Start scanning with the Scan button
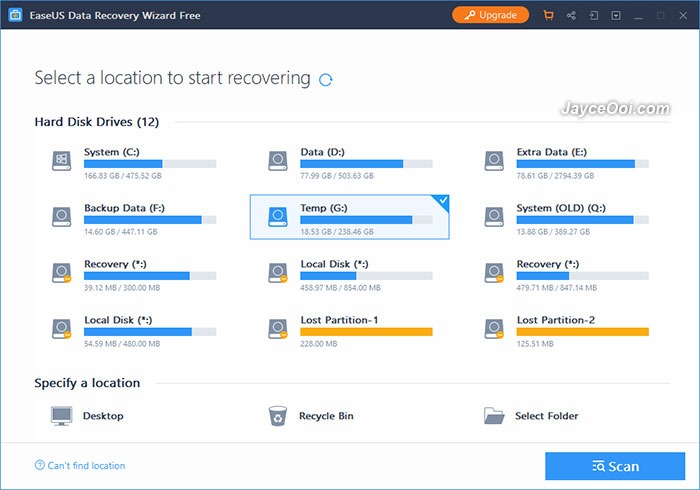 (615, 466)
